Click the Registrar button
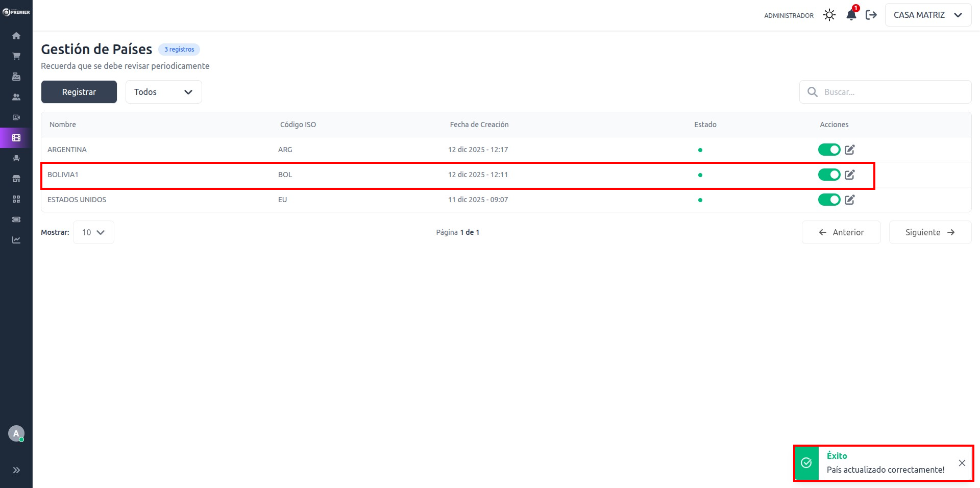The width and height of the screenshot is (980, 488). coord(79,92)
